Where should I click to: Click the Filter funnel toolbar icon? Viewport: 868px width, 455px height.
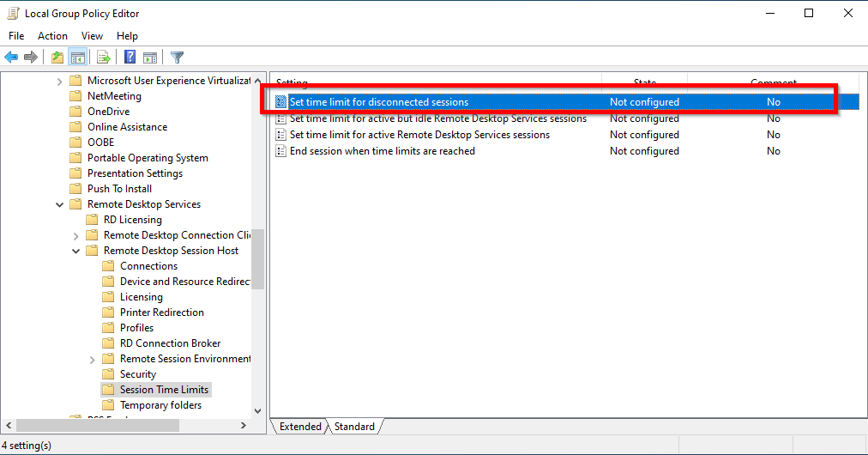pos(177,58)
